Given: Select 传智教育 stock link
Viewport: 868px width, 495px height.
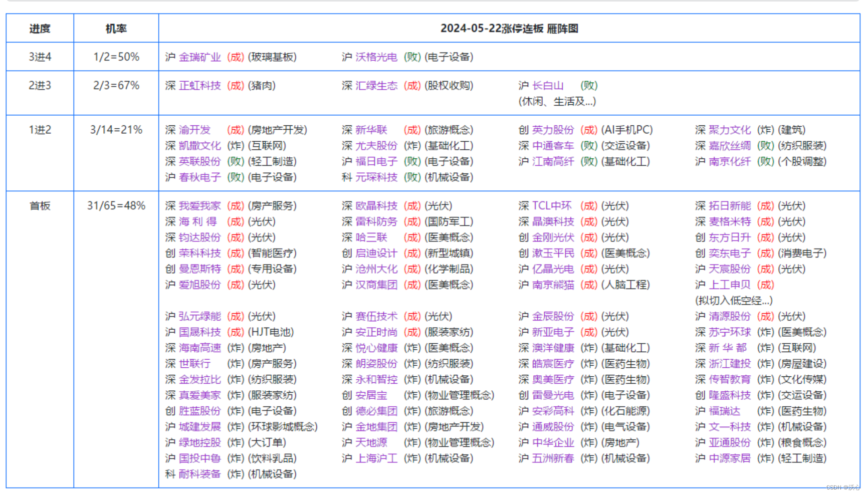Looking at the screenshot, I should [x=730, y=380].
